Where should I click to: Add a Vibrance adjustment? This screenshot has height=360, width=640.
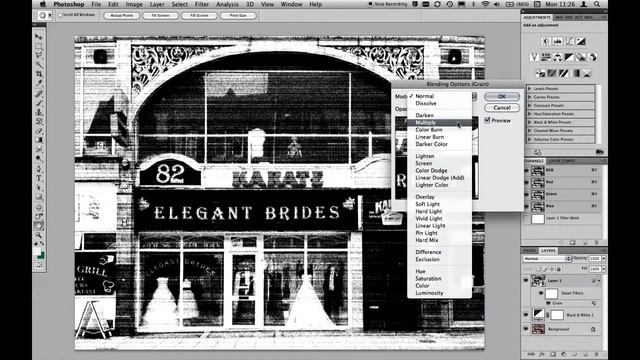point(534,57)
